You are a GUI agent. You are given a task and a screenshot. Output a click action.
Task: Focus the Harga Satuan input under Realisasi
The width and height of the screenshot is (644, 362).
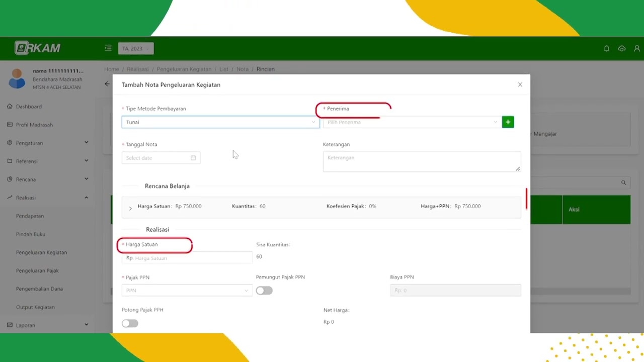pyautogui.click(x=187, y=258)
